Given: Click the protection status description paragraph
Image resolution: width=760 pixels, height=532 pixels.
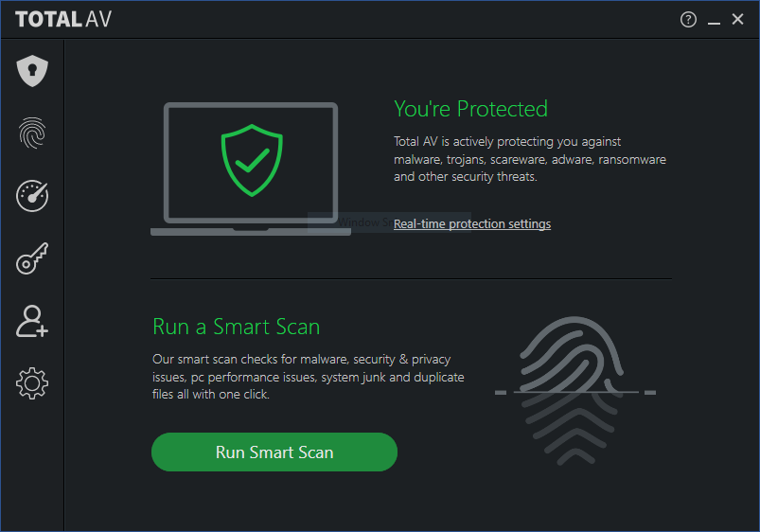Looking at the screenshot, I should coord(530,159).
